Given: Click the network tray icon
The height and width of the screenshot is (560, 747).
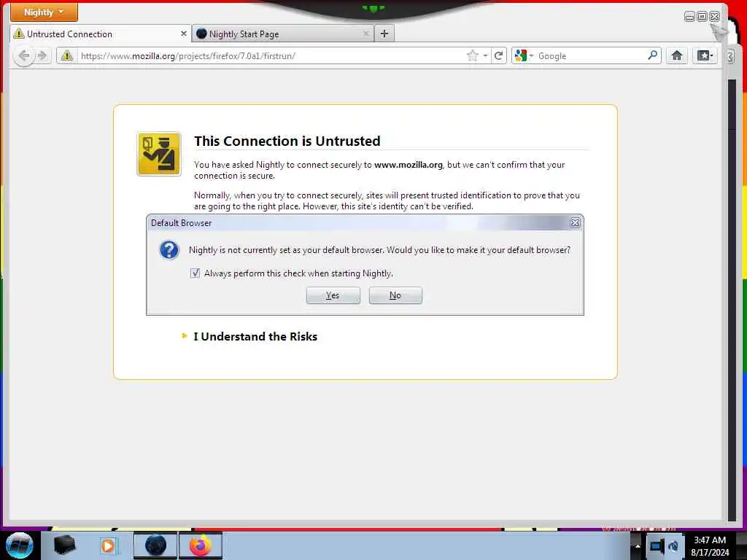Looking at the screenshot, I should click(x=657, y=546).
